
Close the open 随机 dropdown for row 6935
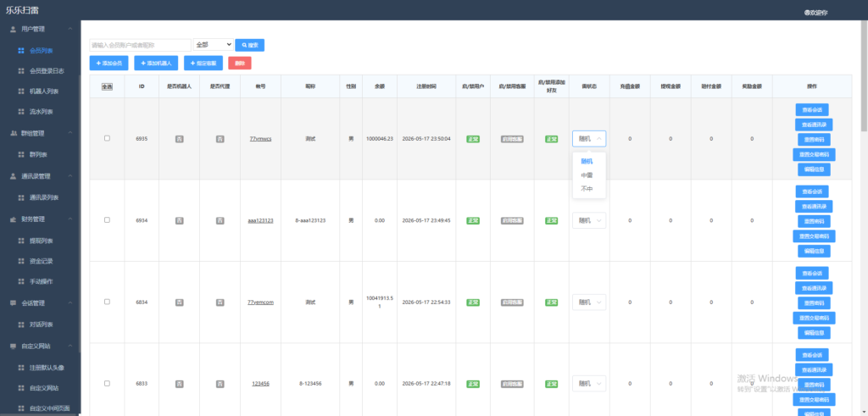click(x=589, y=139)
